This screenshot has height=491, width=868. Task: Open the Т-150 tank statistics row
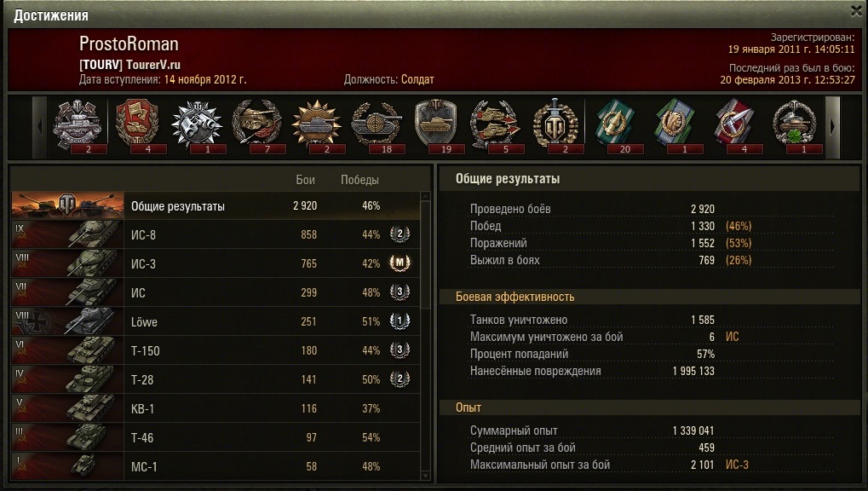[216, 350]
